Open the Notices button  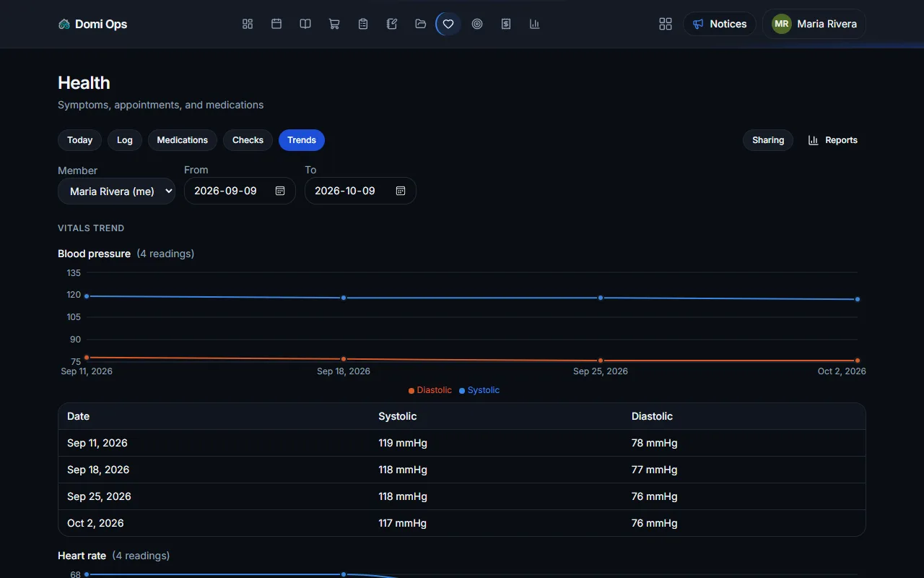[x=720, y=24]
